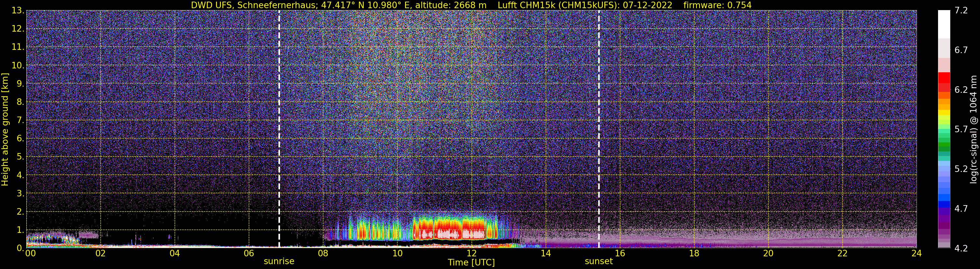Click the time axis tick label 02
Viewport: 980px width, 269px height.
coord(101,253)
